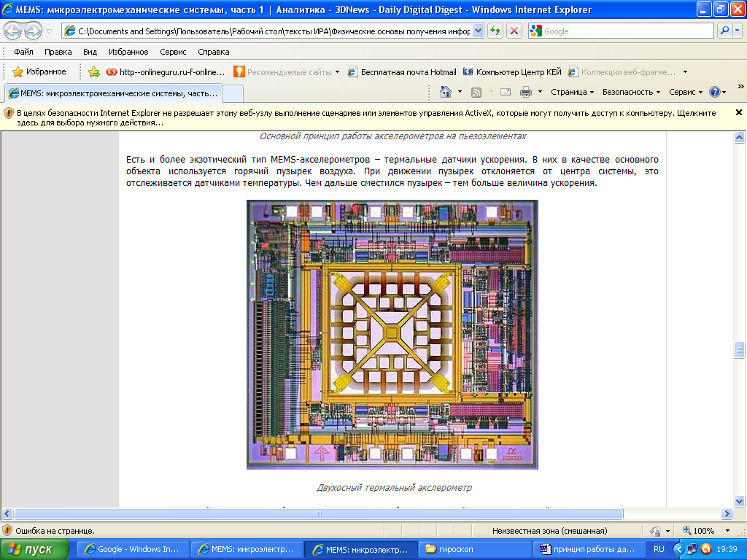Click Неизвестная зона (смешанная) status text
This screenshot has width=747, height=560.
[x=550, y=531]
